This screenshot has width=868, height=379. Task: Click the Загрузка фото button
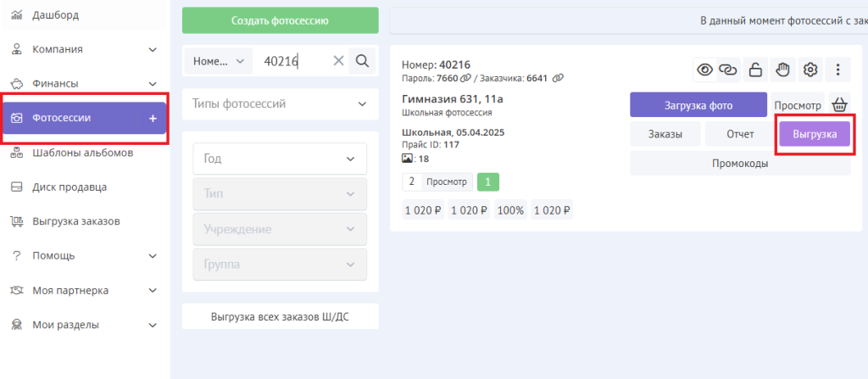[698, 105]
